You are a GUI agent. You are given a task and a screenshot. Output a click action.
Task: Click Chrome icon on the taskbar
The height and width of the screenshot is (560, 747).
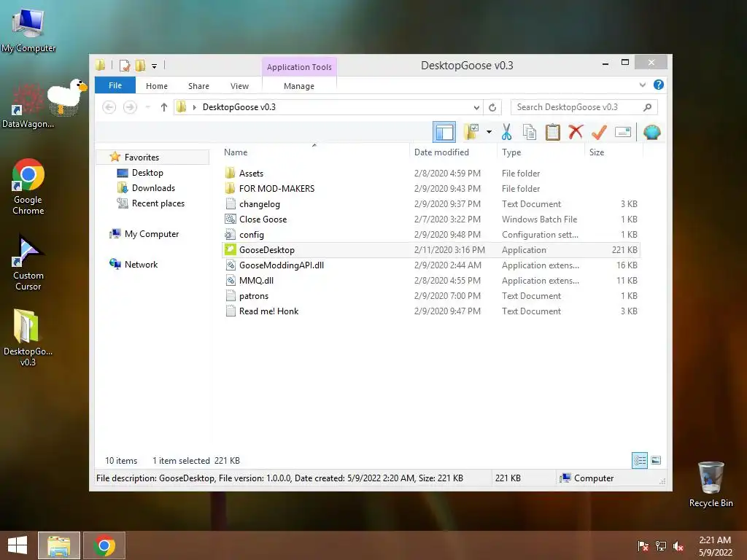[x=104, y=545]
